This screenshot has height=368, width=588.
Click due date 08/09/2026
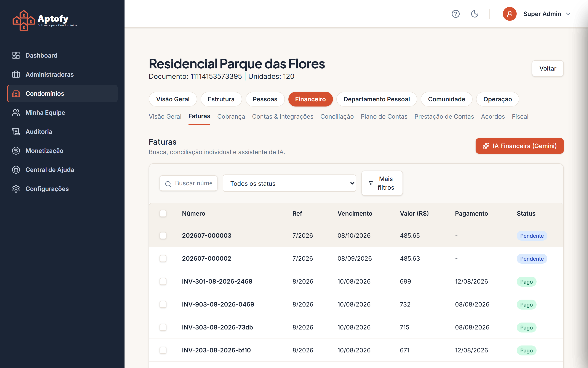355,258
